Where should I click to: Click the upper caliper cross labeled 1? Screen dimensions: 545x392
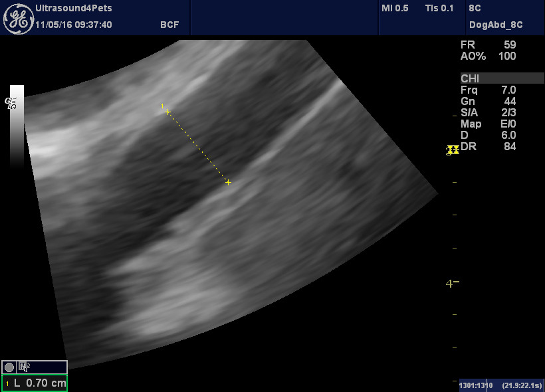[x=167, y=112]
